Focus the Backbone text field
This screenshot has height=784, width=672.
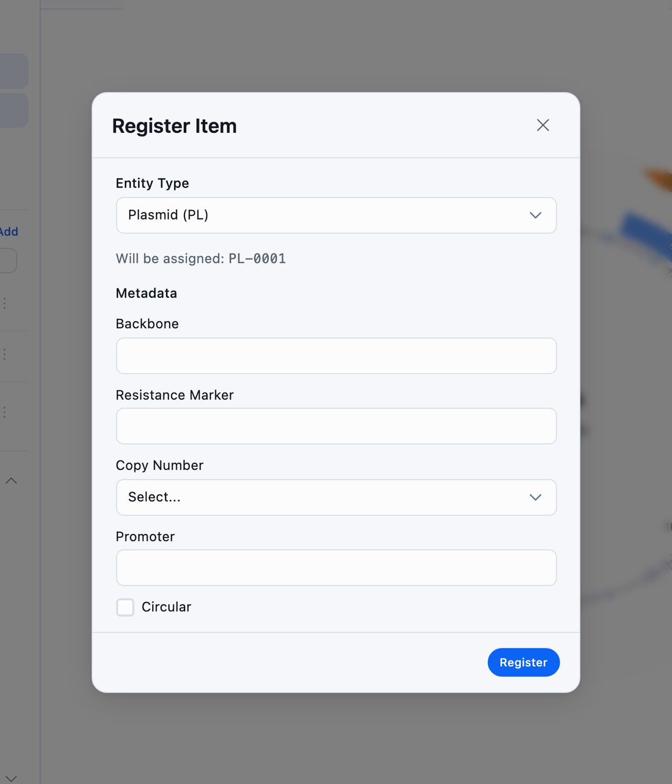[336, 356]
